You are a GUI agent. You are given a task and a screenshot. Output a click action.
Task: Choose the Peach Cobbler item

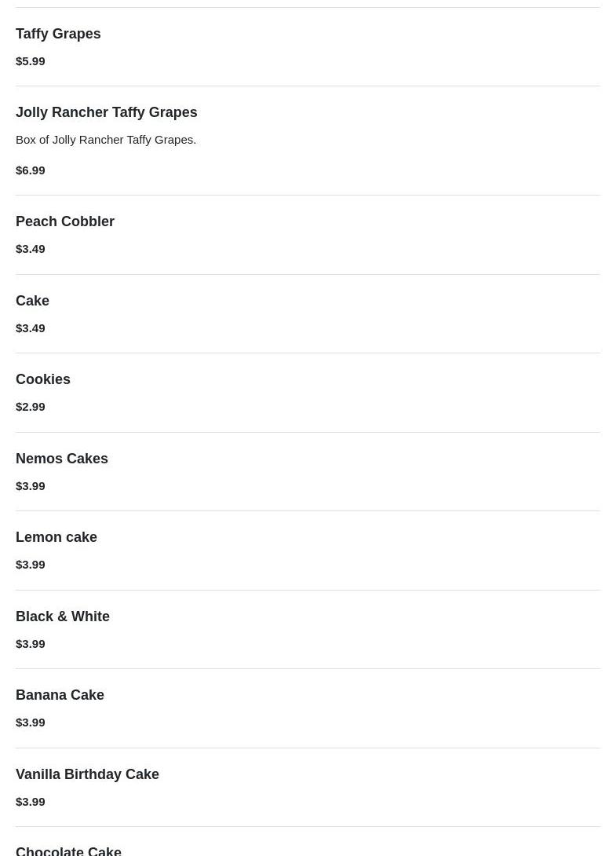pyautogui.click(x=65, y=221)
